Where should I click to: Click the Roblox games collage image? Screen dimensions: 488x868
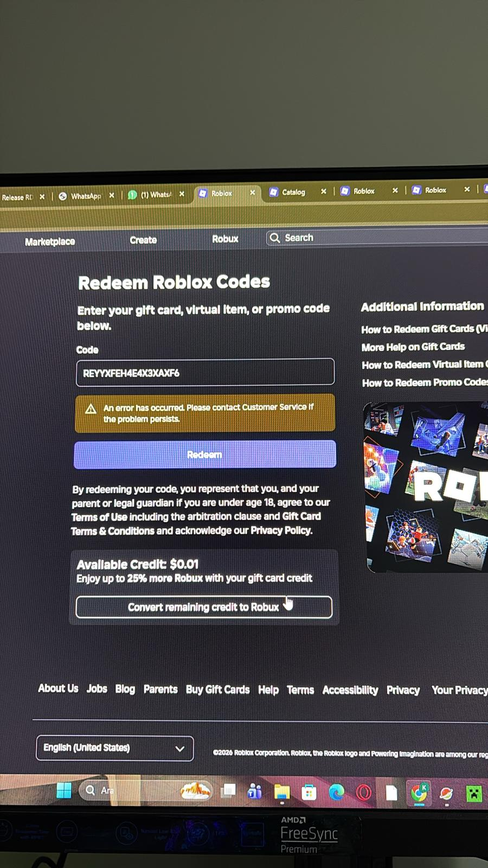426,487
